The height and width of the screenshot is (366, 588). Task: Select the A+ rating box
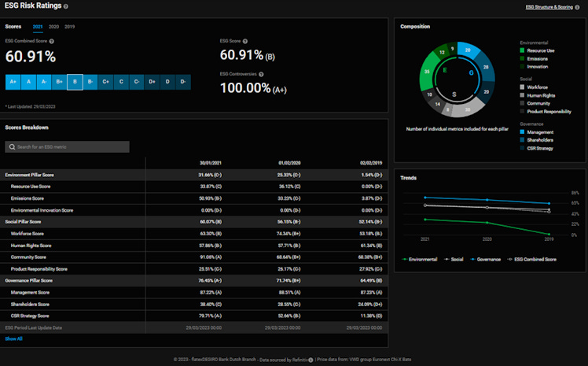[x=13, y=82]
